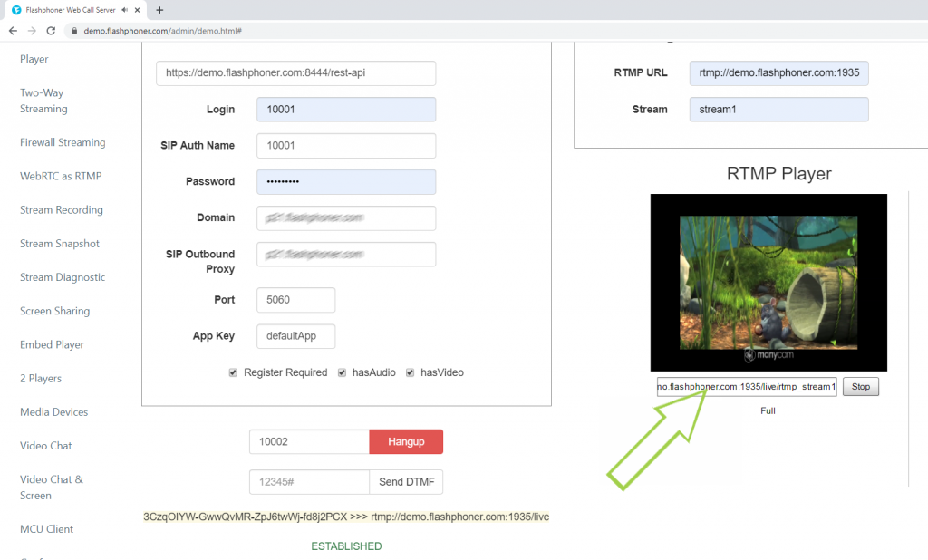Open 2 Players example

(x=41, y=379)
